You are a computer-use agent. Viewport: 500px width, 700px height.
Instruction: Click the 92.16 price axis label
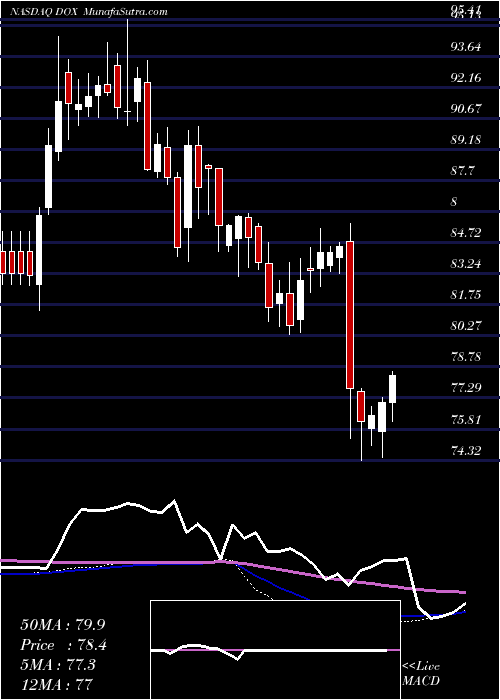tap(466, 78)
